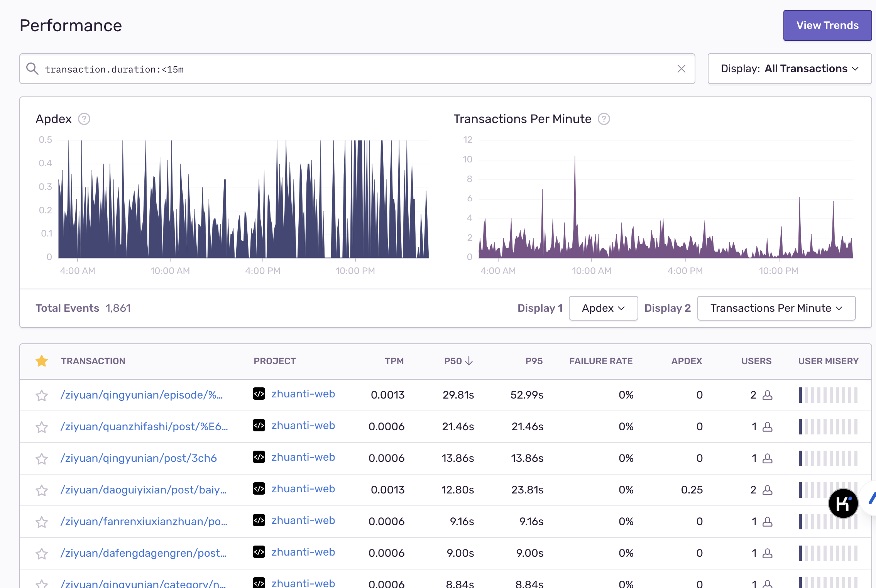Click the black round K floating icon
Viewport: 876px width, 588px height.
[x=843, y=503]
